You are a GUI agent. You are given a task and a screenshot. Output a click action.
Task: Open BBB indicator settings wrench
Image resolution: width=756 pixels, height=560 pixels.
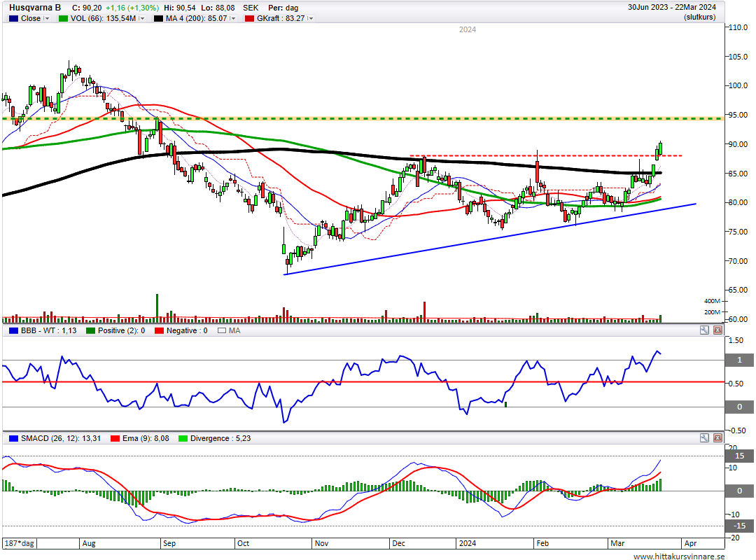(704, 330)
